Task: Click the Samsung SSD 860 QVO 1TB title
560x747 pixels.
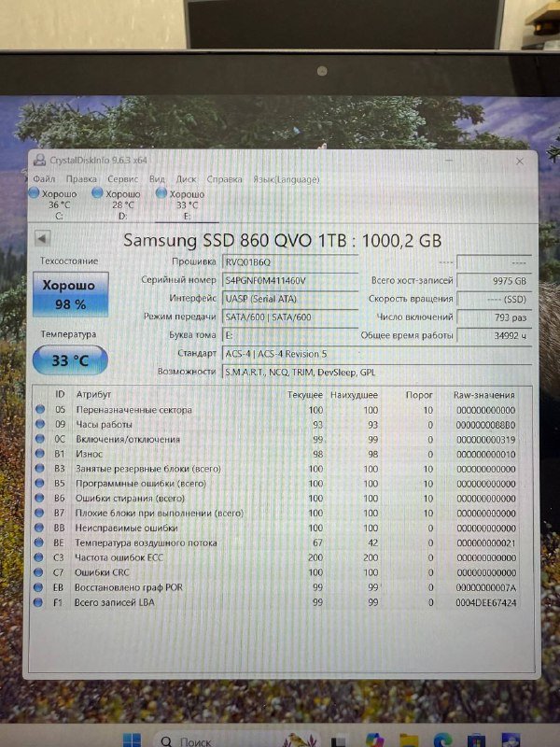Action: pyautogui.click(x=283, y=240)
